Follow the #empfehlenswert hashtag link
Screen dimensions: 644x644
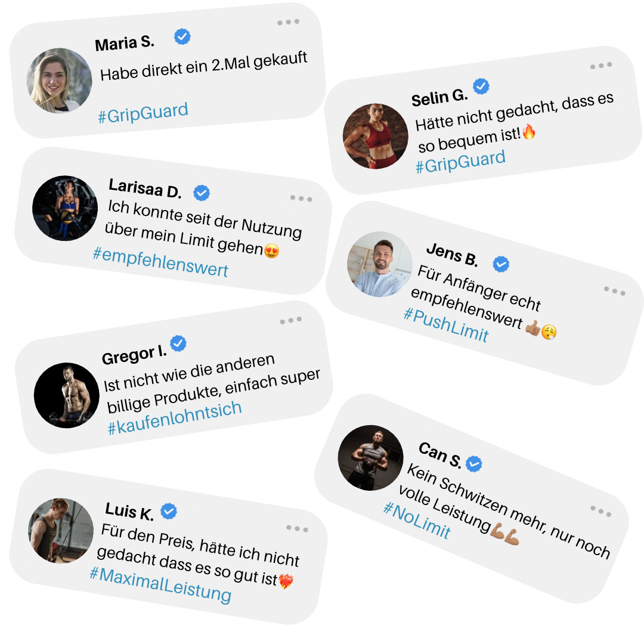click(x=160, y=263)
